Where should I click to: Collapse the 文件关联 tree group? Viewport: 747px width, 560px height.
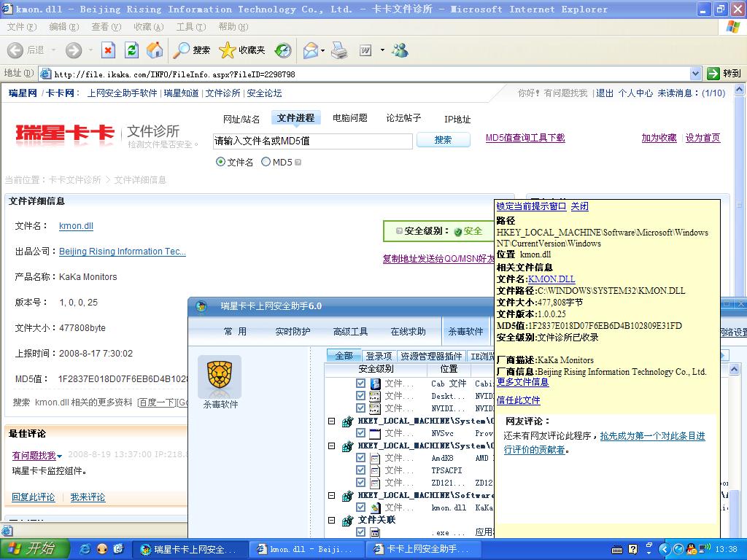point(331,520)
